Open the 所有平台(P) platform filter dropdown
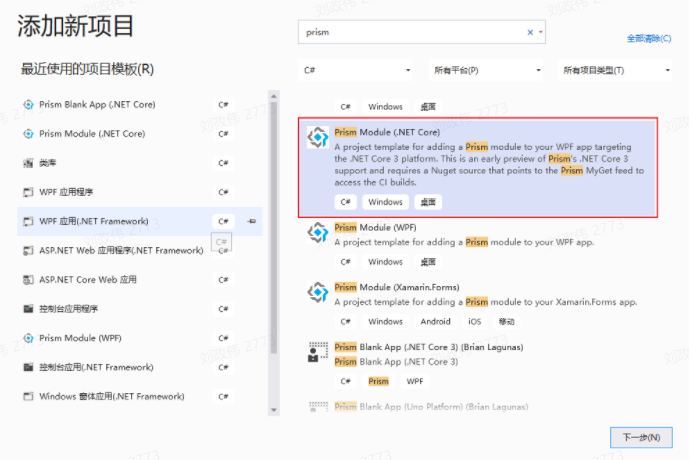Viewport: 689px width, 460px height. coord(486,70)
